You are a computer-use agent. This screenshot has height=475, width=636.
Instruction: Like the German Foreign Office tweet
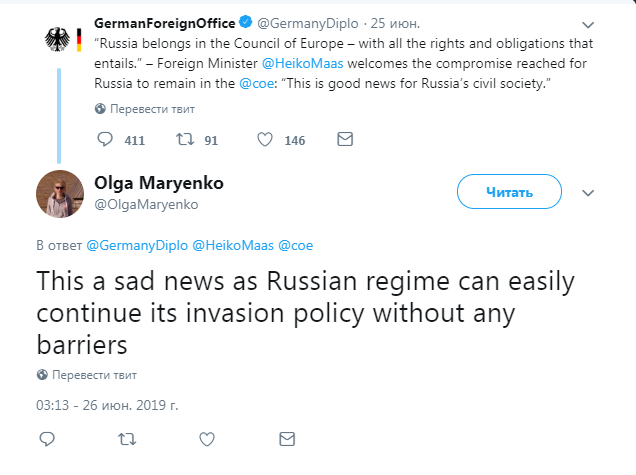265,140
